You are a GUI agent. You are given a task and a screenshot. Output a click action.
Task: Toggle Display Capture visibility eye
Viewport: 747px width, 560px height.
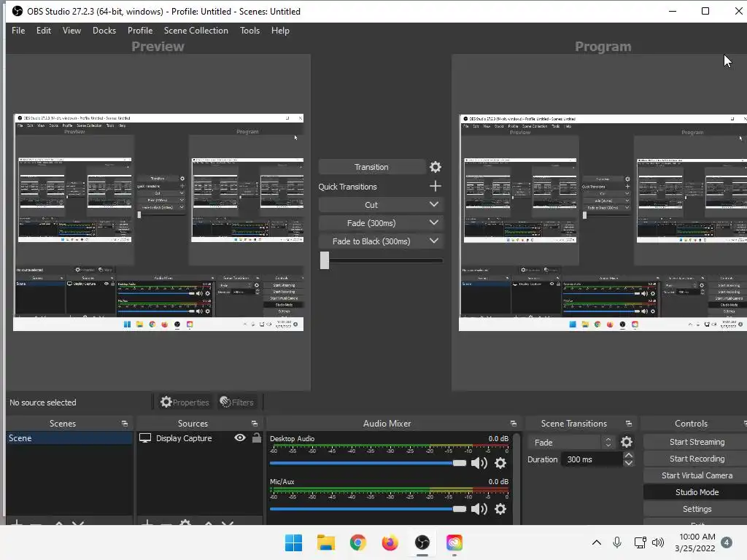[x=240, y=437]
